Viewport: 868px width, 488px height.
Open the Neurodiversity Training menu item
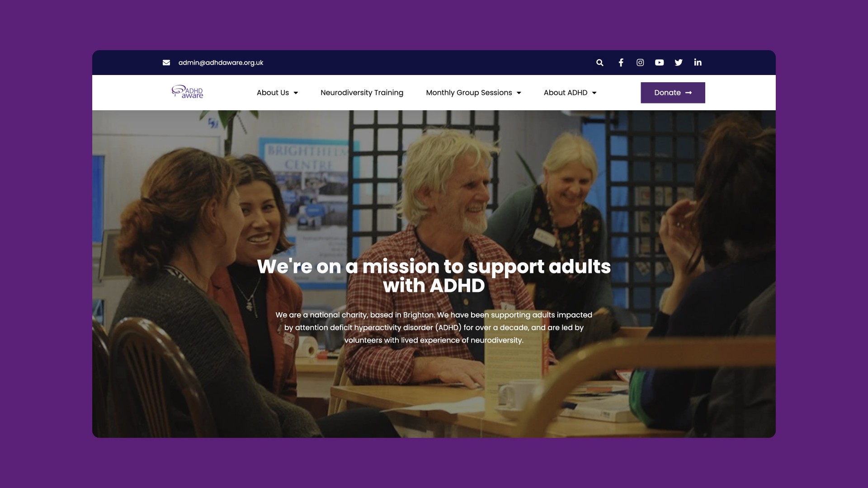362,93
